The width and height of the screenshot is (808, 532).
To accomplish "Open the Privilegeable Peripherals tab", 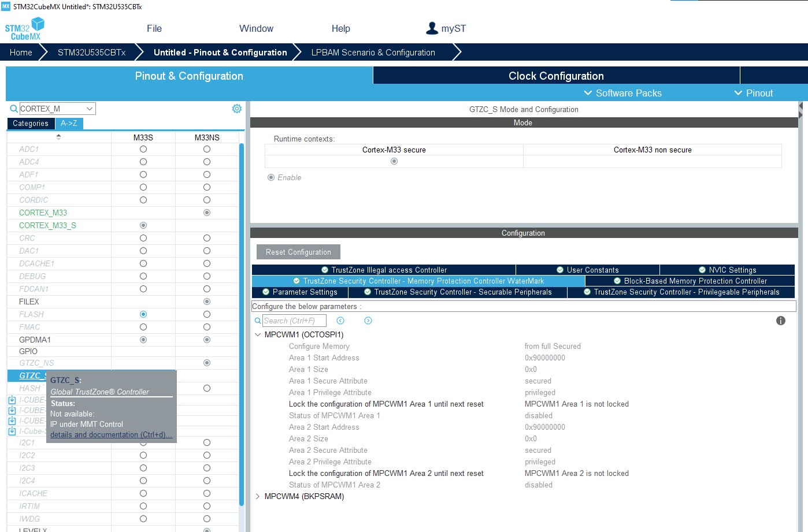I will 681,292.
